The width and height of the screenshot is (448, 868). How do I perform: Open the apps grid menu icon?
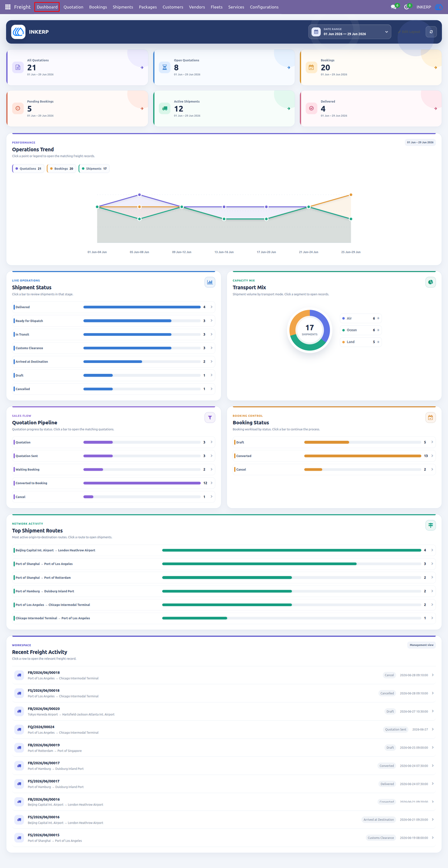pos(8,7)
